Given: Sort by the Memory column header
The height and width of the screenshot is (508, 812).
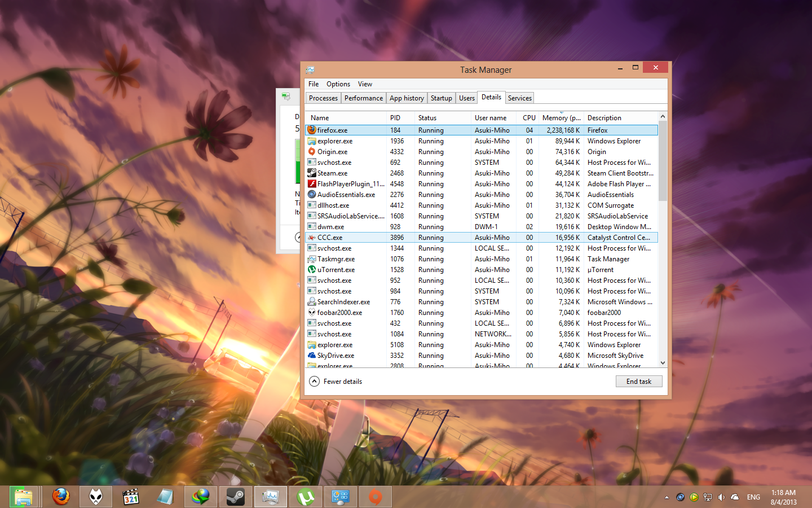Looking at the screenshot, I should coord(561,118).
